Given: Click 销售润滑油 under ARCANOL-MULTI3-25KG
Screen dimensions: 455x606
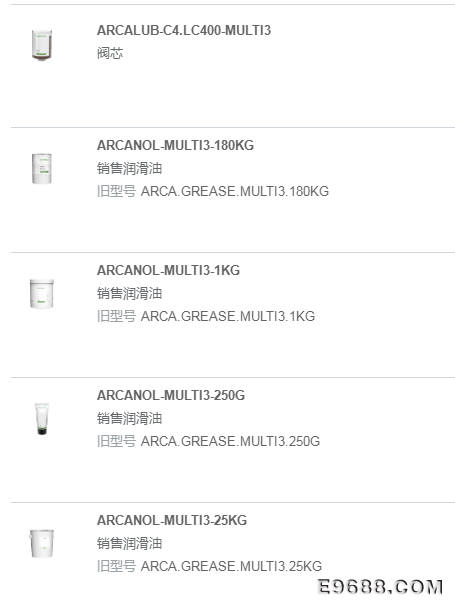Looking at the screenshot, I should (129, 543).
